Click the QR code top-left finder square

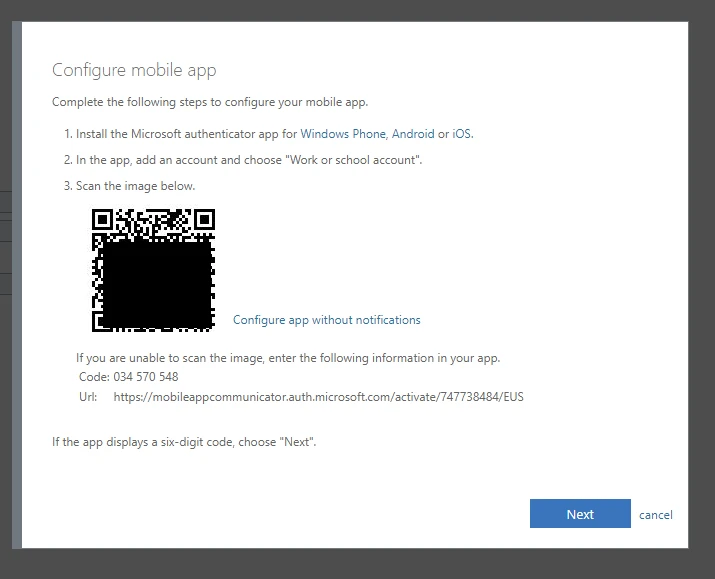tap(102, 218)
